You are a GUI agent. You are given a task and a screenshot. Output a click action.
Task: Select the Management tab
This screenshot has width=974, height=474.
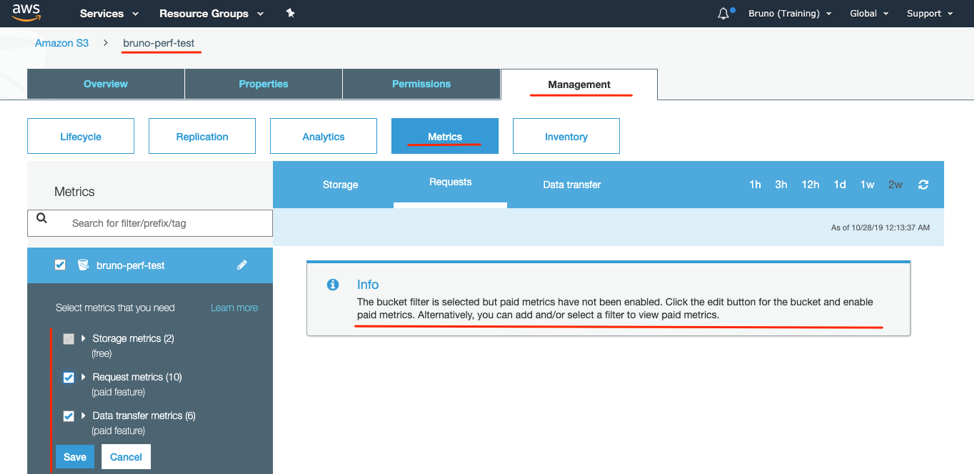579,84
